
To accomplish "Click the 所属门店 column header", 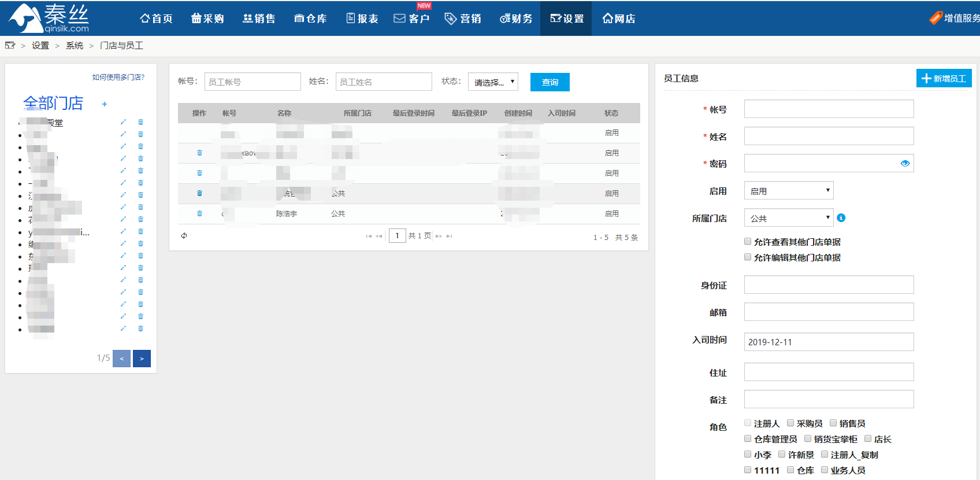I will pos(358,113).
